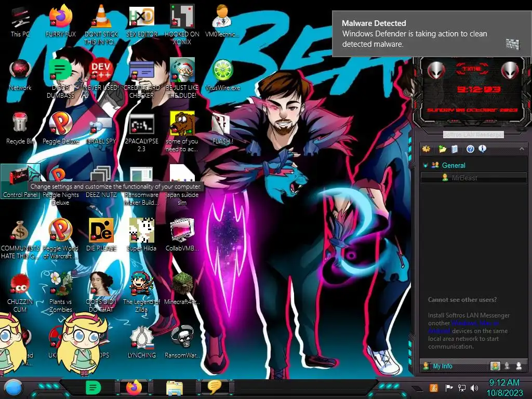Select Ransomware Maker Build shortcut
The image size is (532, 399).
(x=141, y=187)
